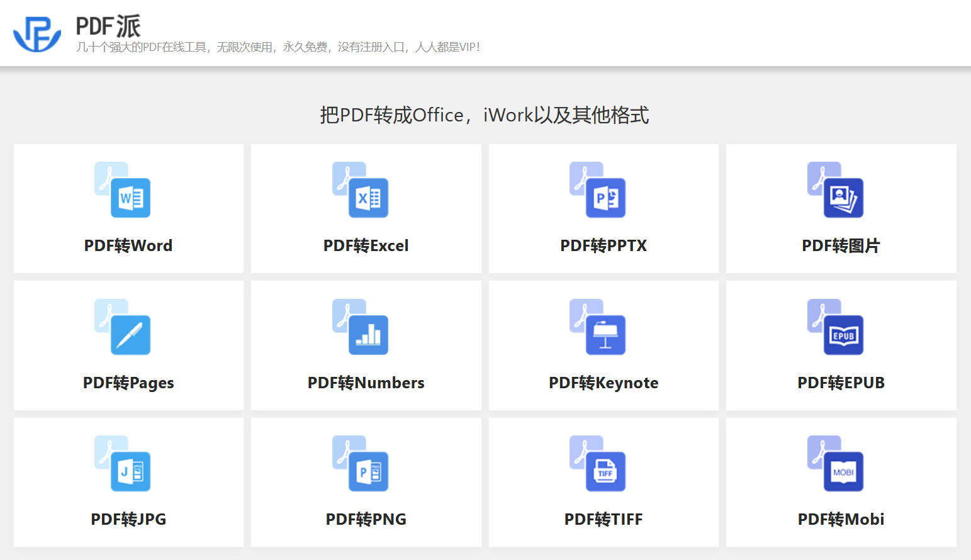Viewport: 971px width, 560px height.
Task: Select the PDF转Mobi card
Action: 841,482
